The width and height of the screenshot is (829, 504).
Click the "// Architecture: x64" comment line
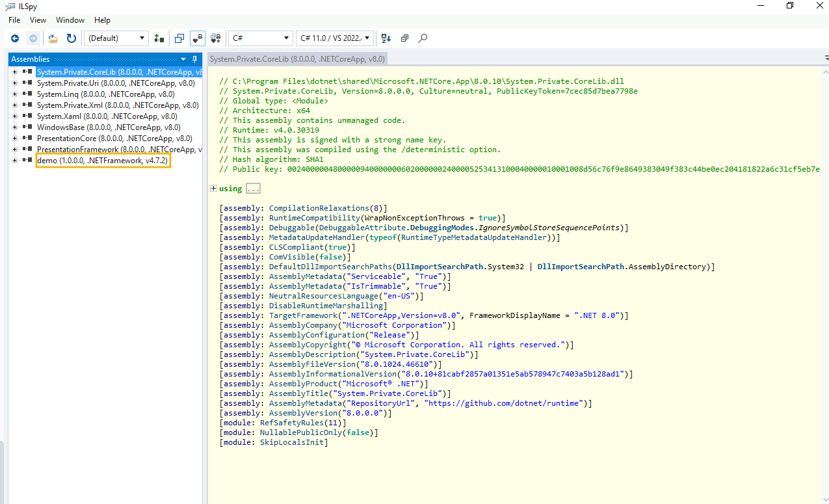coord(265,111)
